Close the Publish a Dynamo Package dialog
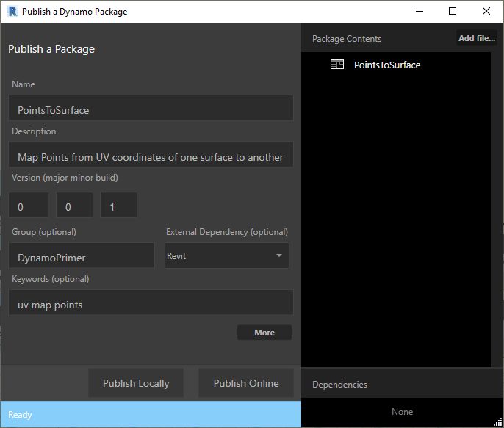The height and width of the screenshot is (428, 504). pyautogui.click(x=486, y=11)
